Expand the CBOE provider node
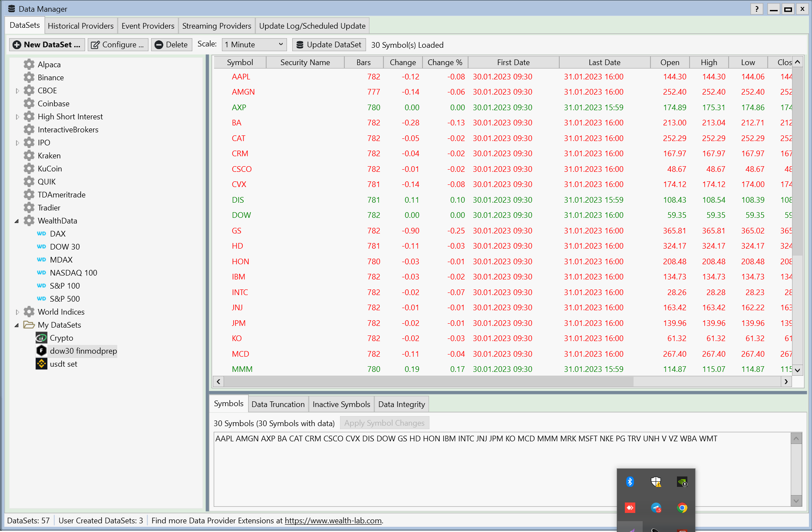Screen dimensions: 812x532 click(x=17, y=90)
